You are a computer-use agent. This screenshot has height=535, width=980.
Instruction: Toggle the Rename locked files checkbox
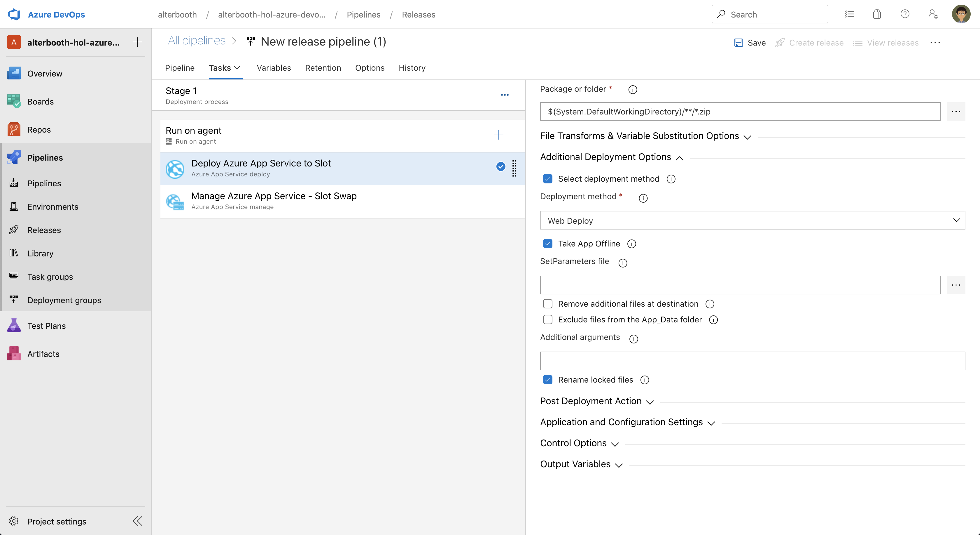point(547,380)
